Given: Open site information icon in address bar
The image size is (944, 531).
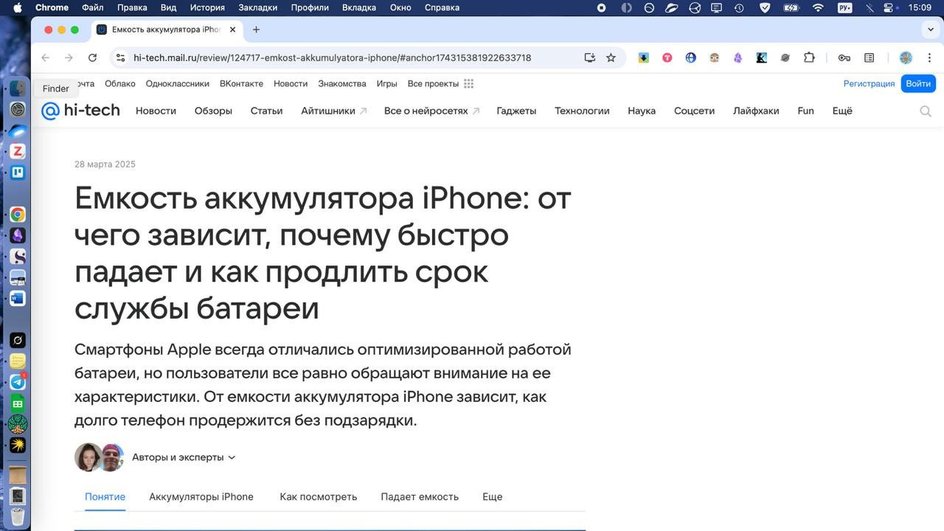Looking at the screenshot, I should click(x=120, y=58).
